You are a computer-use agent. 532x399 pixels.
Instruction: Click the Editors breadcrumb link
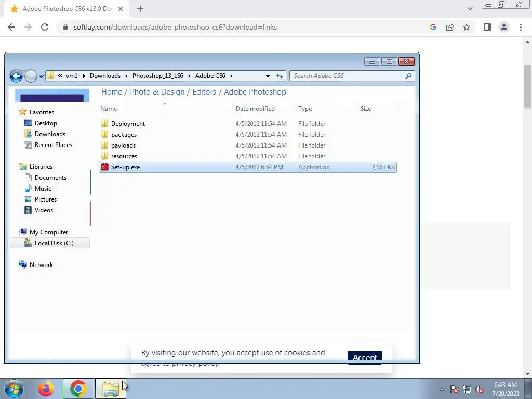point(204,92)
